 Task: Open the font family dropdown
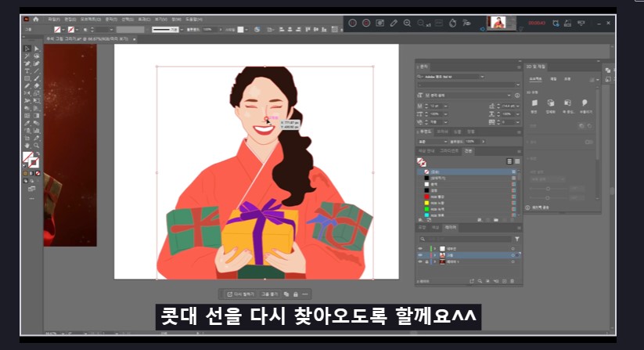click(482, 77)
